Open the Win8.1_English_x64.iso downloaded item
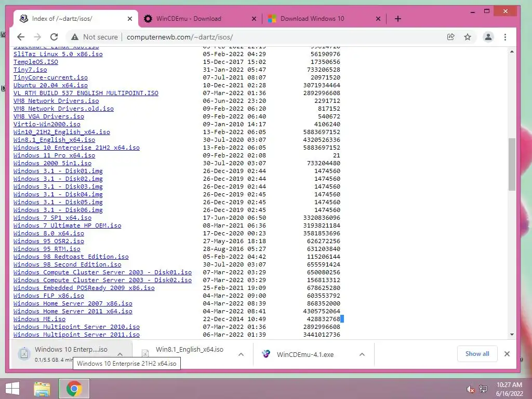This screenshot has width=532, height=399. pyautogui.click(x=189, y=350)
